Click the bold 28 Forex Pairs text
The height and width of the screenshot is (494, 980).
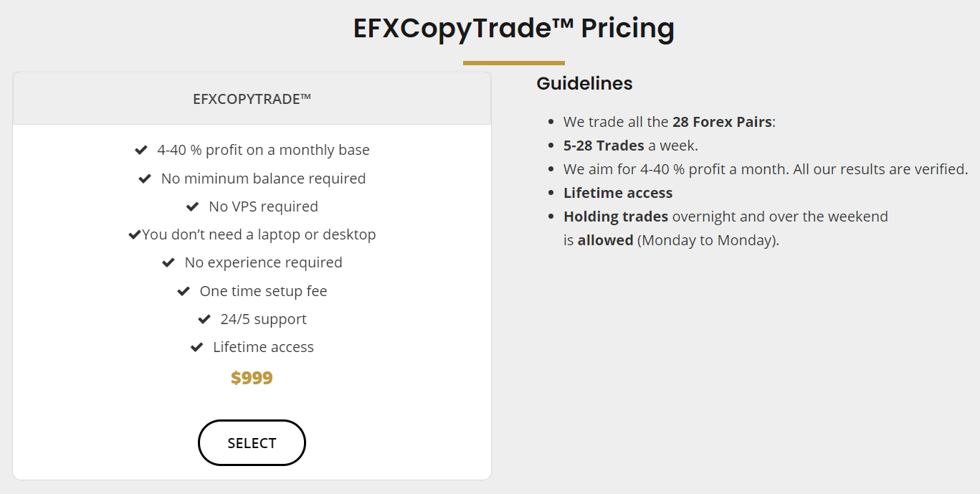(x=722, y=122)
